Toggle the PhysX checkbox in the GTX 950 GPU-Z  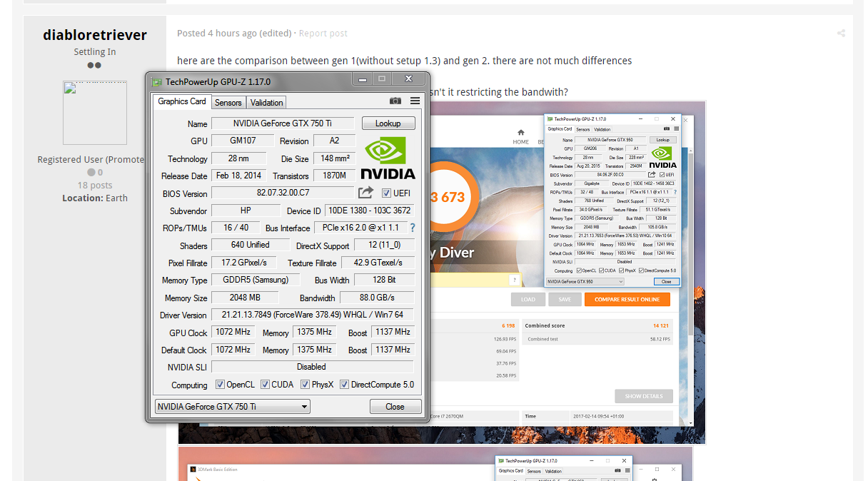click(x=622, y=270)
